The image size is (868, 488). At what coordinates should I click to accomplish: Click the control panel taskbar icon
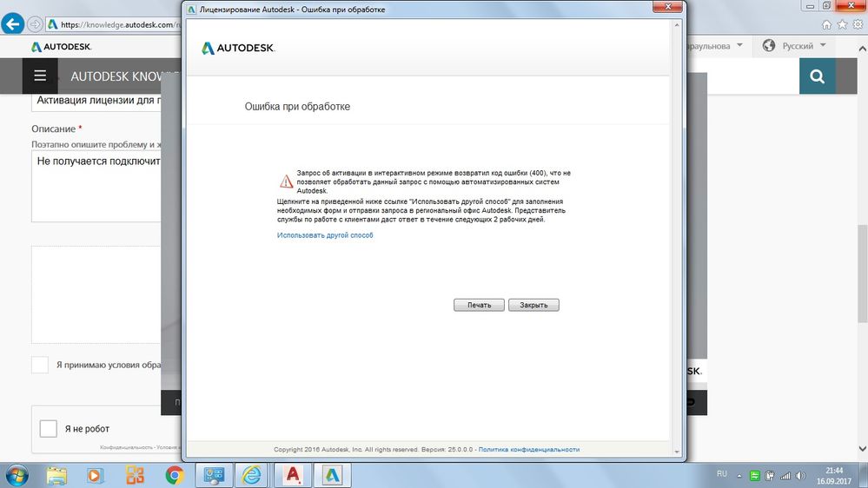click(214, 475)
